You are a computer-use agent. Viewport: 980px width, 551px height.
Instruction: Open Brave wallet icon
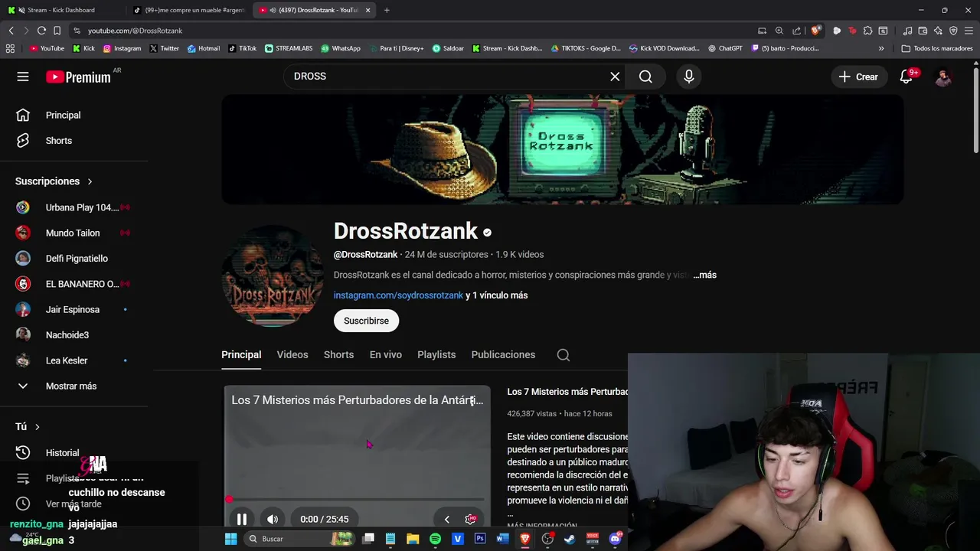923,31
